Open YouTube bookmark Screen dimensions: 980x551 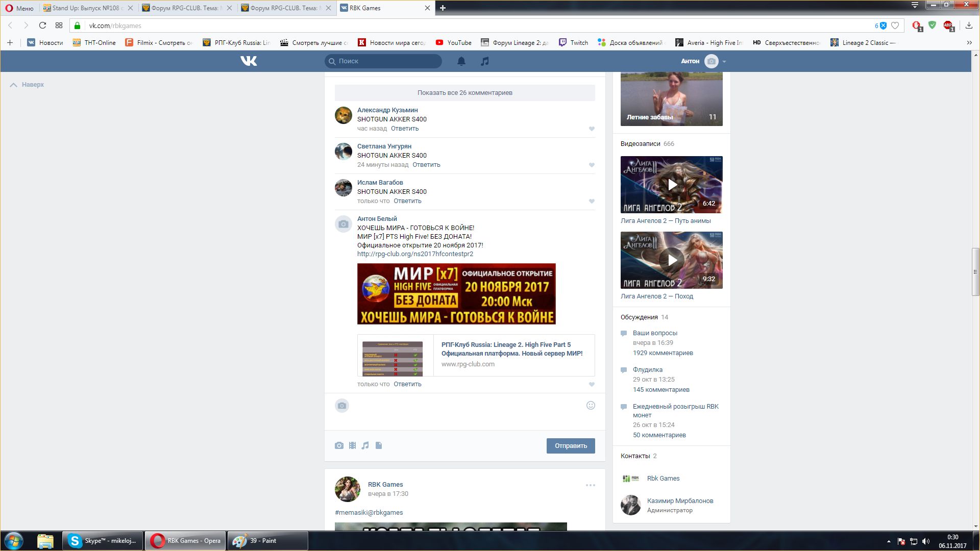pyautogui.click(x=453, y=43)
